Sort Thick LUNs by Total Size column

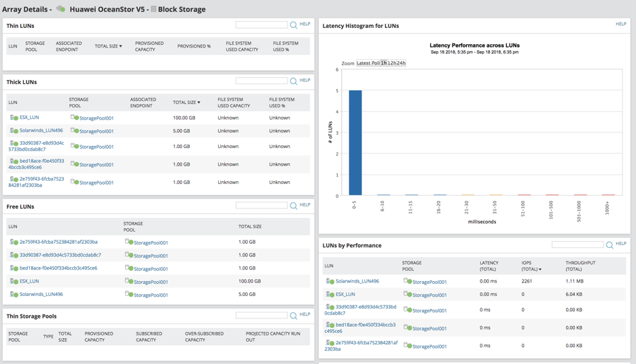(x=186, y=103)
